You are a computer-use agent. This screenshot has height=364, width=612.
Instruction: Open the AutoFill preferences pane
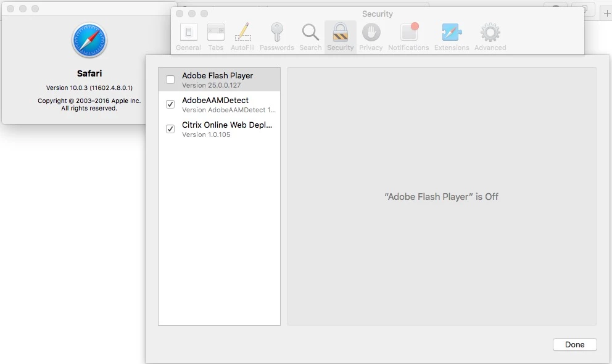click(242, 37)
